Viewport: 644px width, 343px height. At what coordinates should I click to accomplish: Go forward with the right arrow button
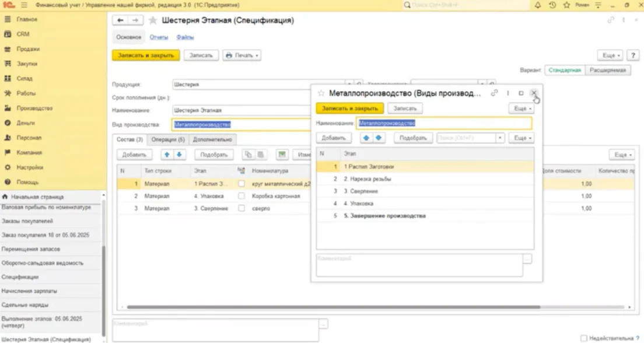point(135,20)
